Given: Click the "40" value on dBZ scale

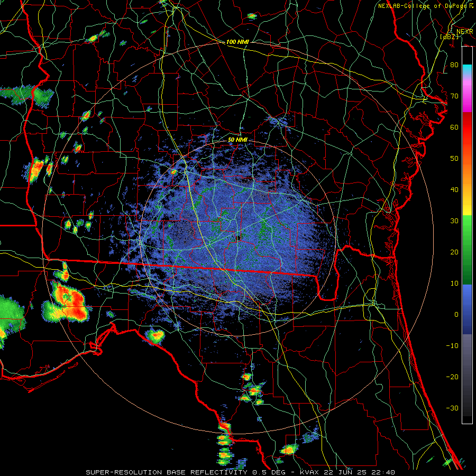Looking at the screenshot, I should point(454,190).
